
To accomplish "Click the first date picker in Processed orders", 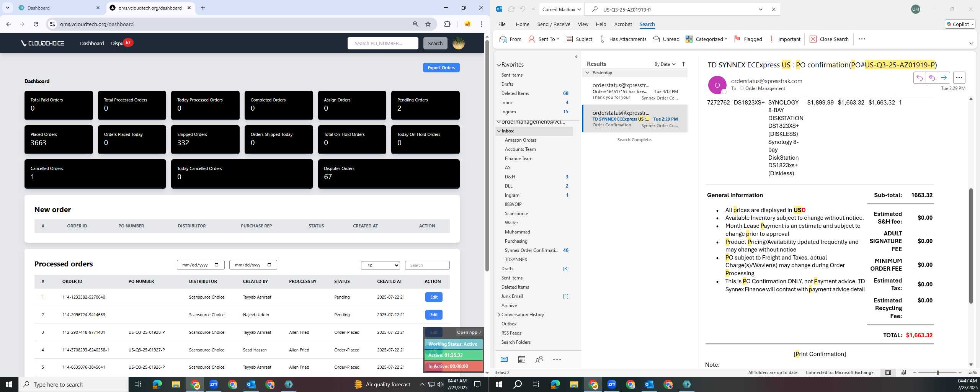I will 201,265.
